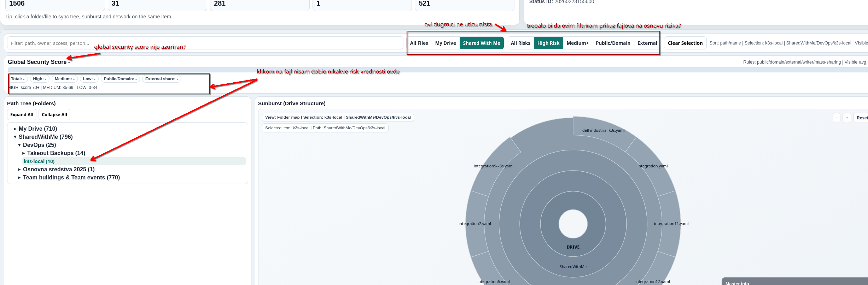Image resolution: width=868 pixels, height=285 pixels.
Task: Toggle the My Drive filter
Action: pos(445,43)
